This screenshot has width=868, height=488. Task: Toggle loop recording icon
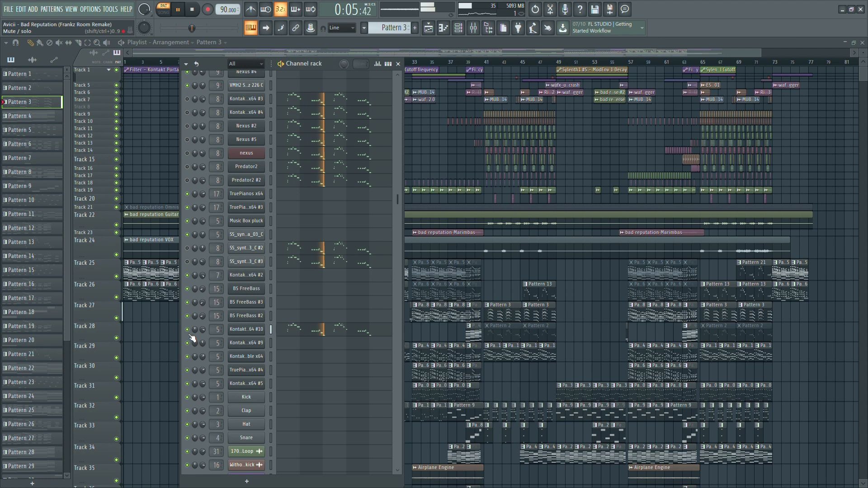pos(311,9)
